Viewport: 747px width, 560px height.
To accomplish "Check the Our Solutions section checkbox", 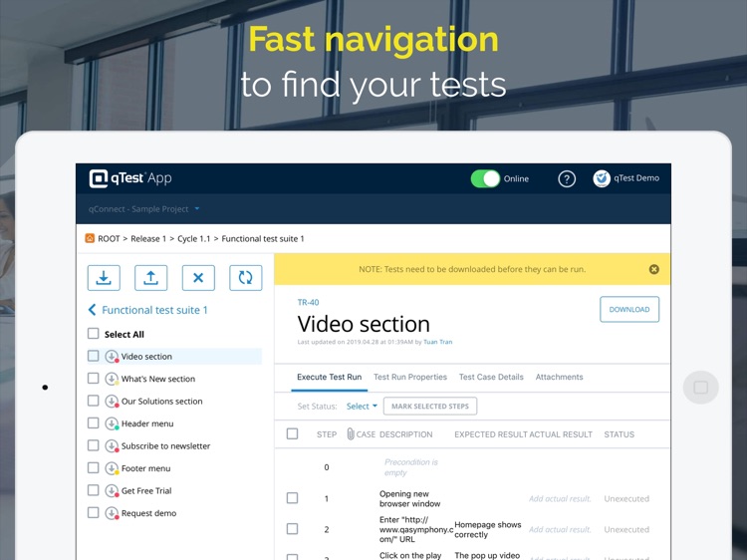I will [x=94, y=401].
